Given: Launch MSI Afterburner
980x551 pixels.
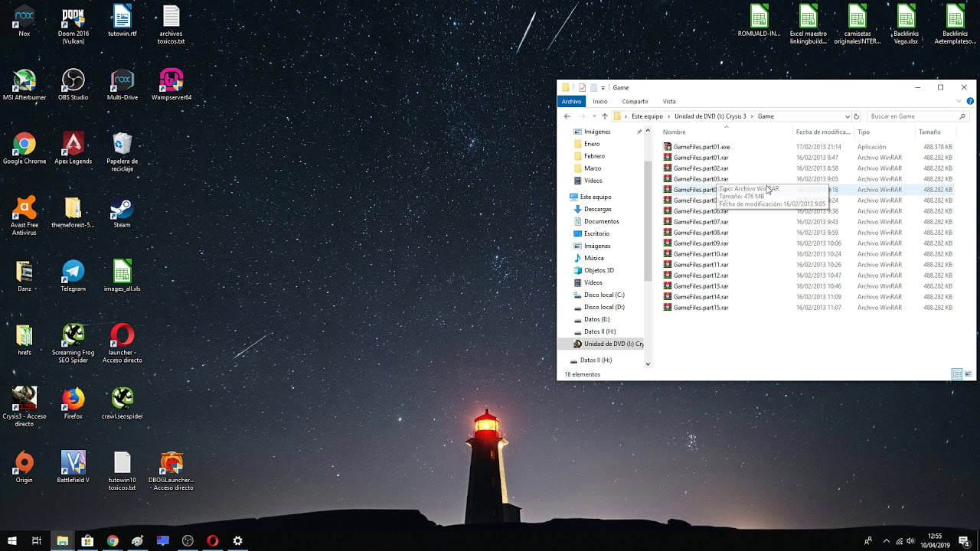Looking at the screenshot, I should click(x=24, y=79).
